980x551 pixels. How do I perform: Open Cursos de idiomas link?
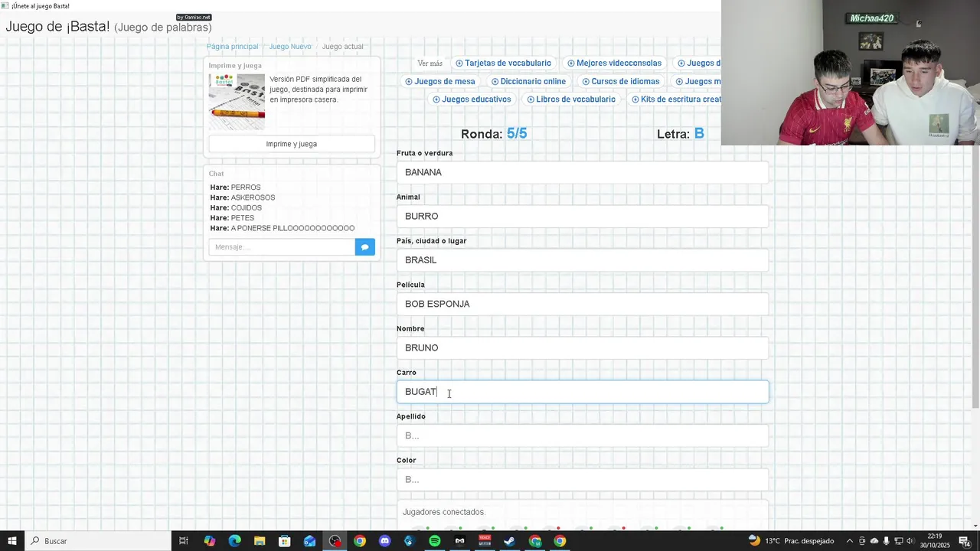coord(621,82)
